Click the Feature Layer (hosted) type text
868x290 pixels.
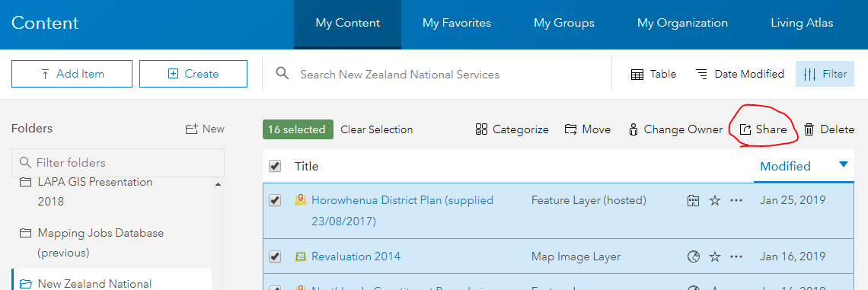click(589, 200)
